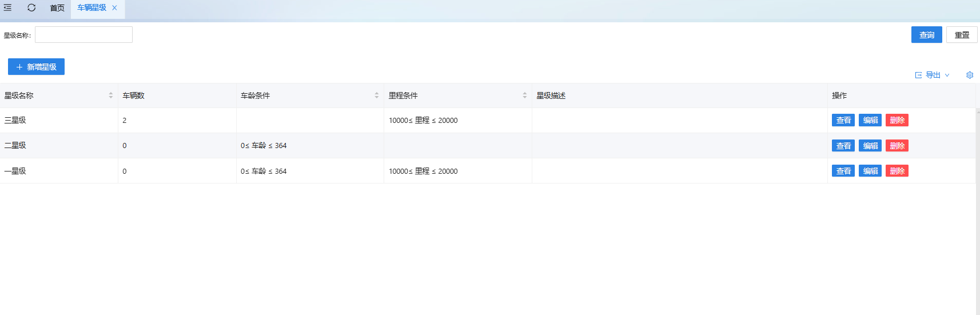View details of 三星级 row
This screenshot has height=315, width=980.
tap(843, 120)
